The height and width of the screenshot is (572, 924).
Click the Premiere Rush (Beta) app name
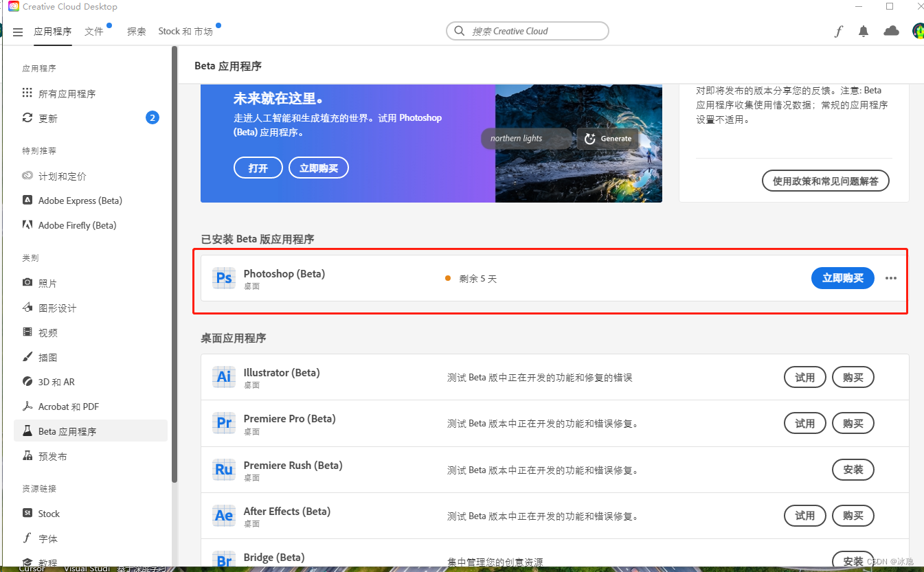point(293,466)
